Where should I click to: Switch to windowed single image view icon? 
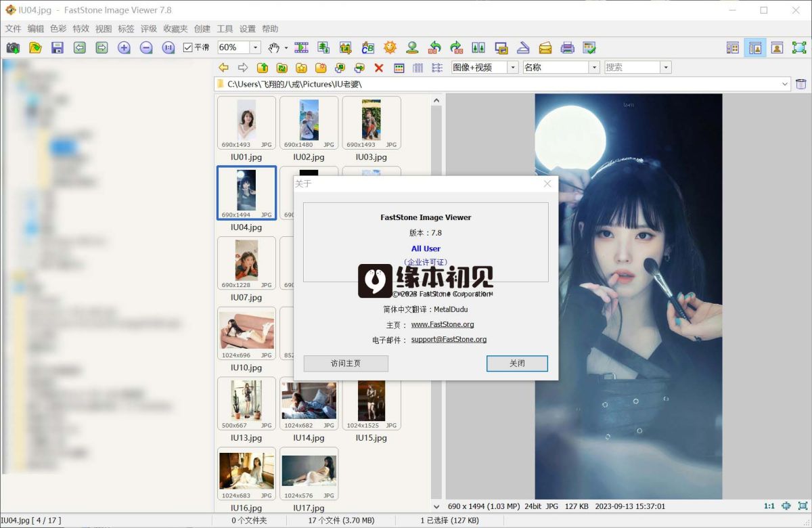click(x=777, y=48)
